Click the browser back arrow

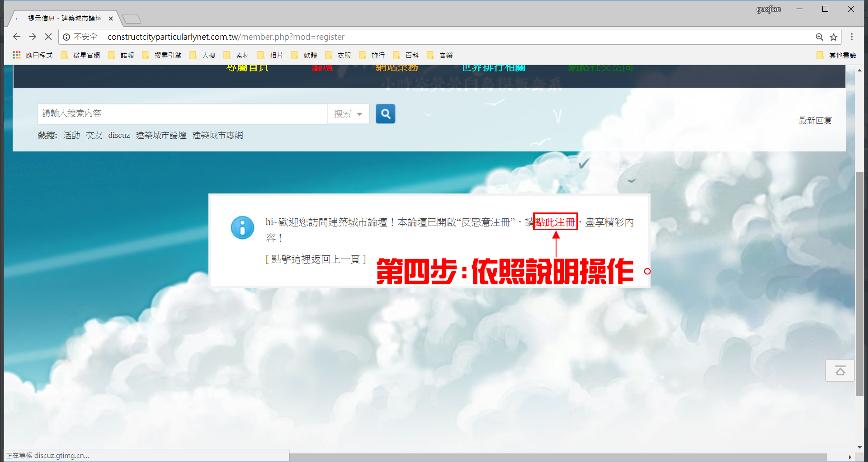pyautogui.click(x=17, y=37)
